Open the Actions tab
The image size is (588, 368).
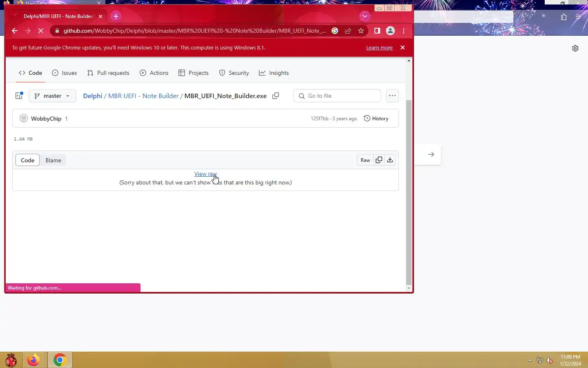pyautogui.click(x=154, y=73)
